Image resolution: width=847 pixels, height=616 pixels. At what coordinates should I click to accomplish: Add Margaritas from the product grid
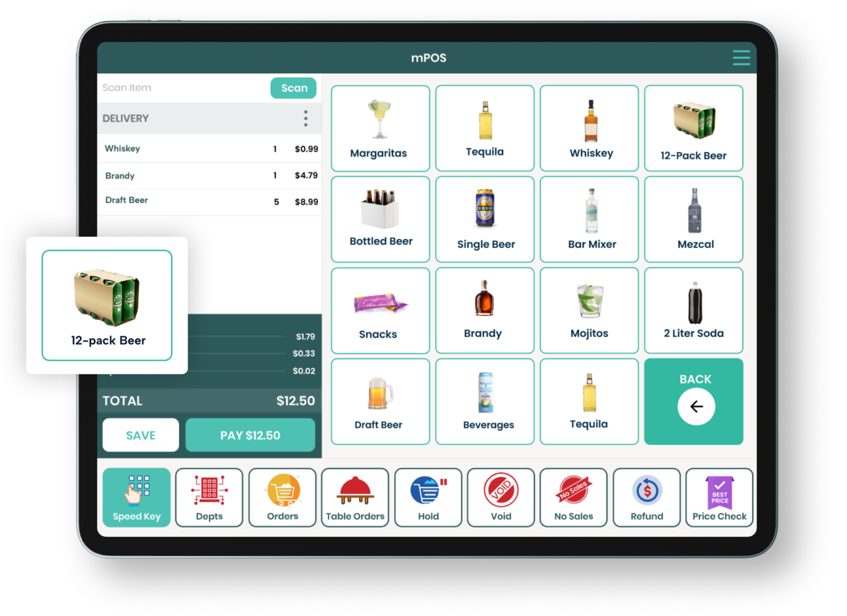point(380,128)
